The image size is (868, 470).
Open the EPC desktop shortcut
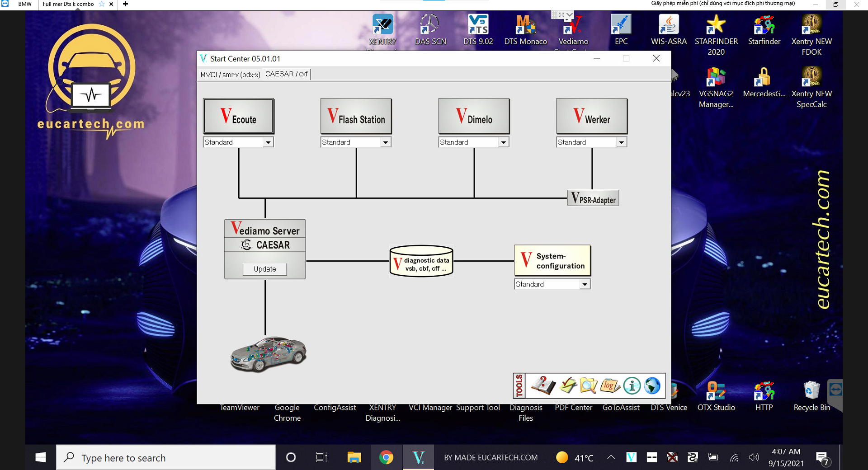621,30
